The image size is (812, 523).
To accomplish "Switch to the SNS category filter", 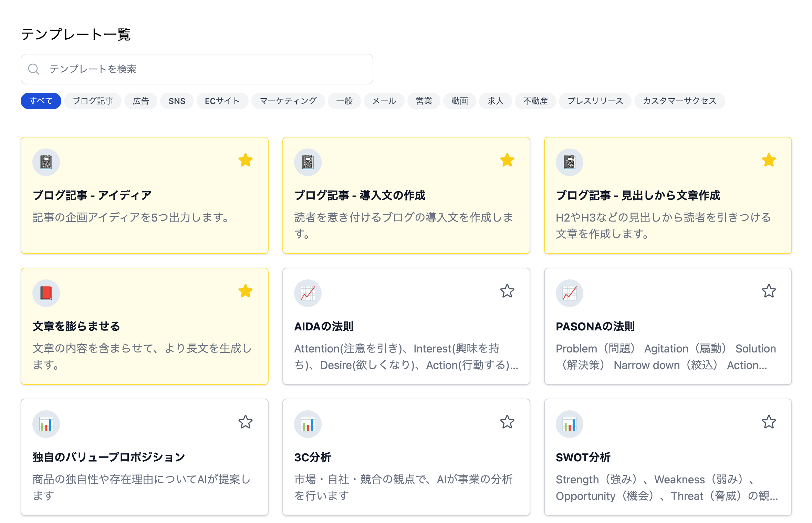I will pos(177,101).
